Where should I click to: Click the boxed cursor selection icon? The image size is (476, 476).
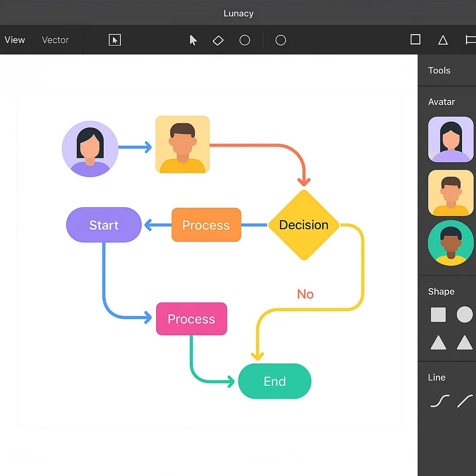[x=114, y=40]
